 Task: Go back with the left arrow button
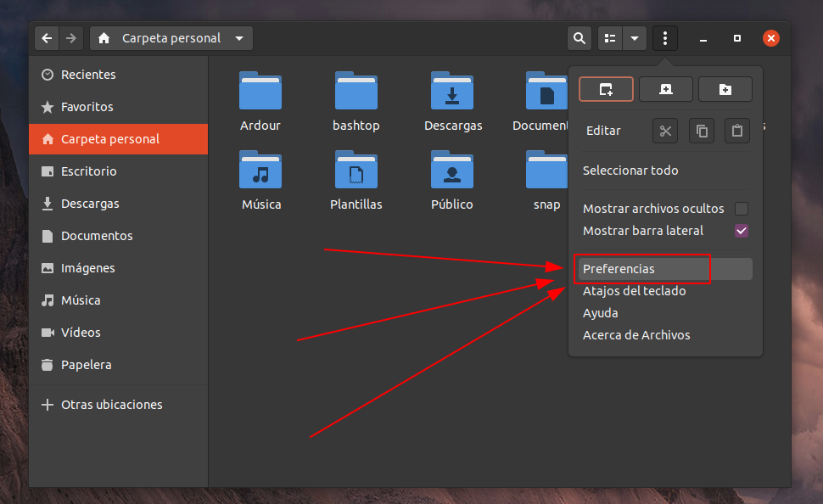[47, 38]
